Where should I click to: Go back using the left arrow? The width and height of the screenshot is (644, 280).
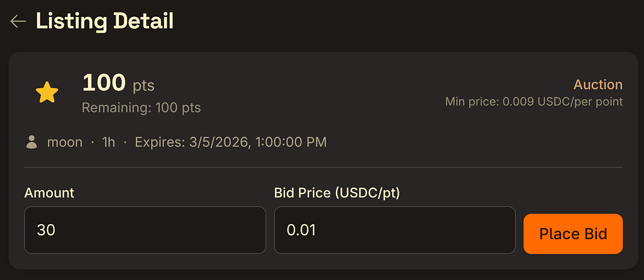pyautogui.click(x=18, y=21)
